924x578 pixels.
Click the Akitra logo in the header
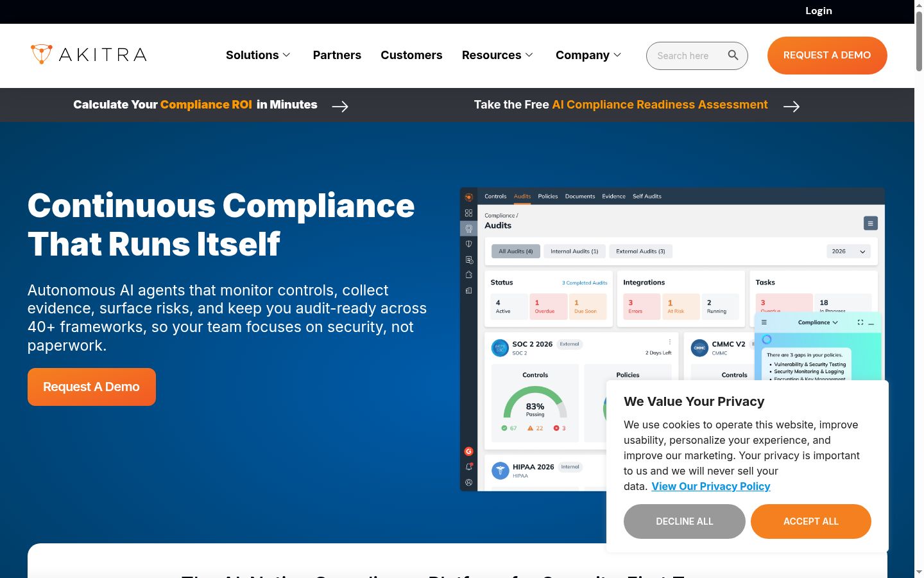[89, 55]
